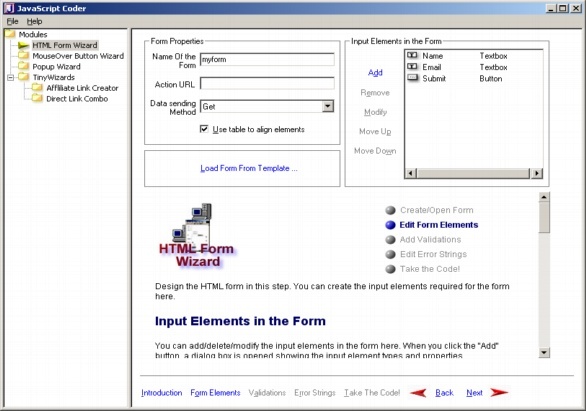Click the Move Up button
Viewport: 586px width, 411px height.
pyautogui.click(x=375, y=132)
